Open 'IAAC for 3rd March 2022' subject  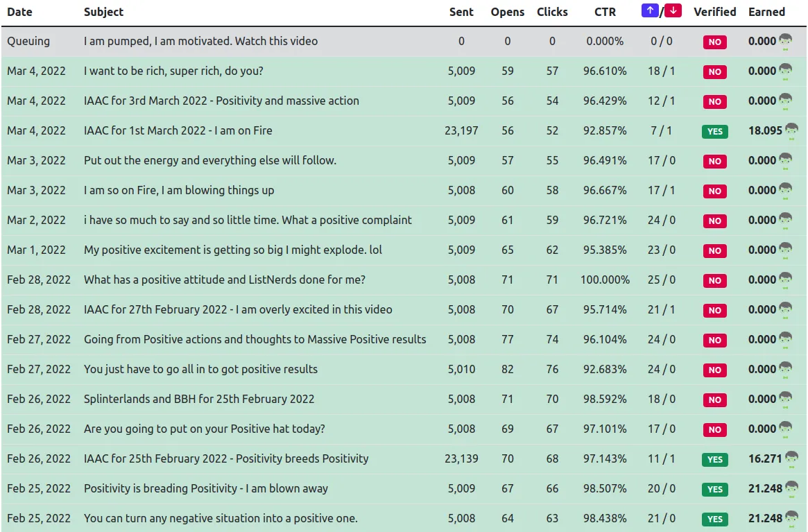click(x=221, y=101)
